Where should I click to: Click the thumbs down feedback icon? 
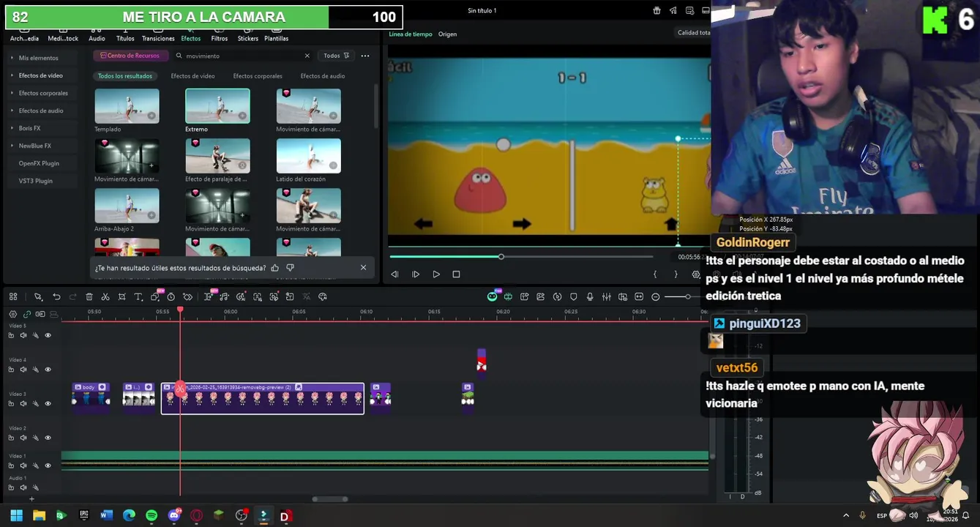(291, 268)
